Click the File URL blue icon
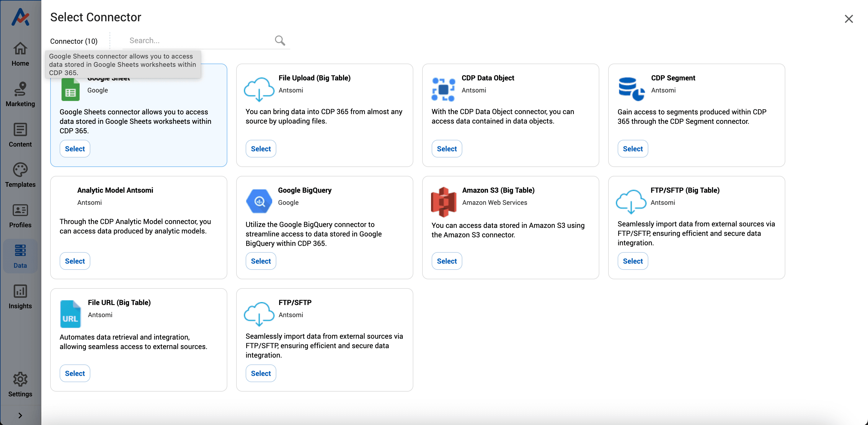868x425 pixels. tap(71, 314)
